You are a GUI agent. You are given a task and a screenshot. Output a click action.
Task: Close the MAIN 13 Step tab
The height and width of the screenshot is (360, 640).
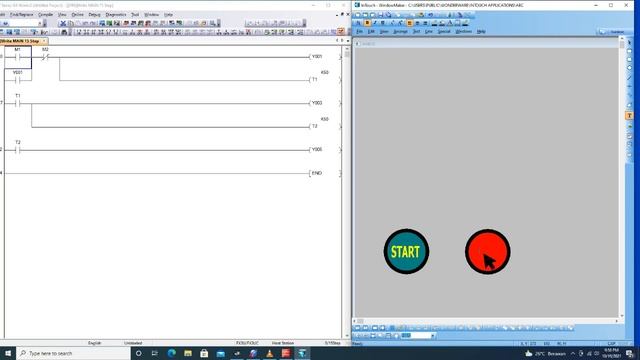44,41
